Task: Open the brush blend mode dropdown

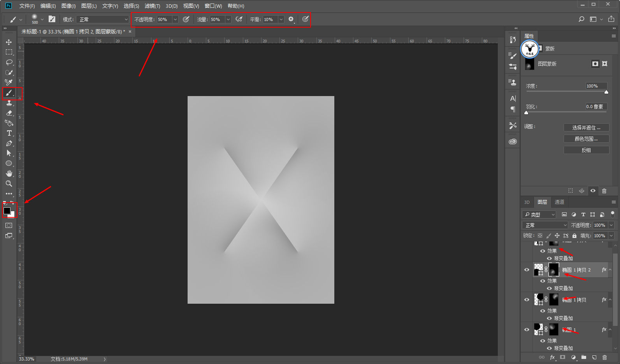Action: 103,19
